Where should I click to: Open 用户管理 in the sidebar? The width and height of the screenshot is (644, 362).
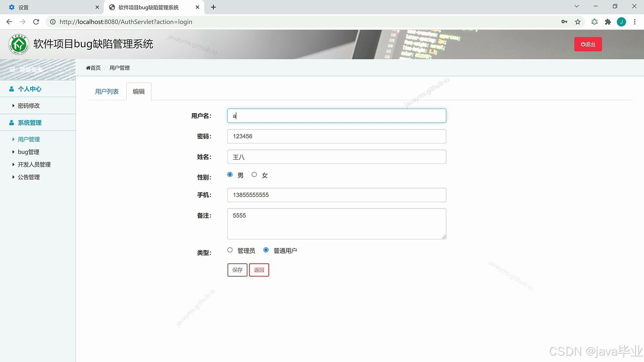click(x=29, y=139)
